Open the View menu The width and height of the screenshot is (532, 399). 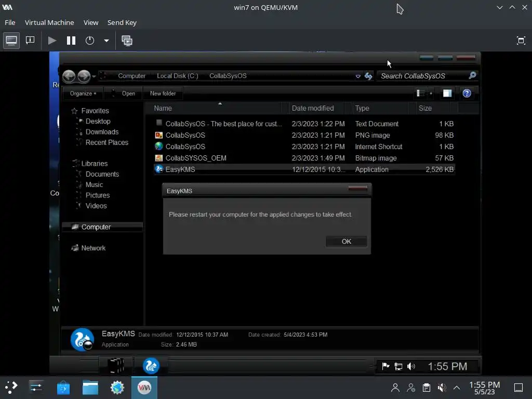coord(91,22)
